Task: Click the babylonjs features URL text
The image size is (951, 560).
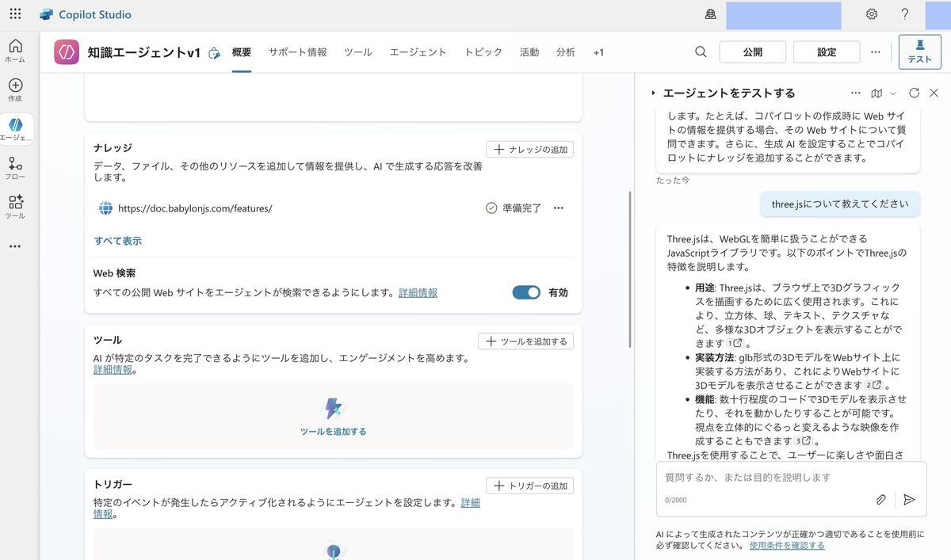Action: 195,208
